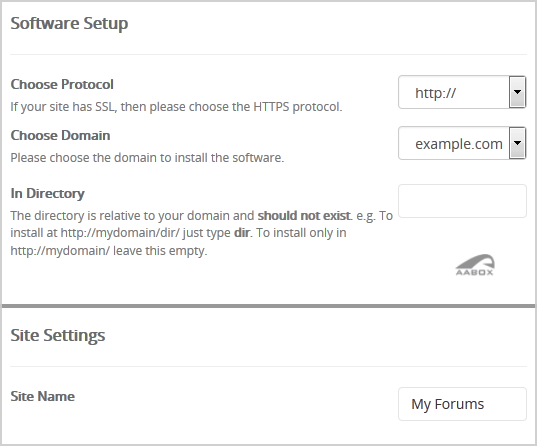Click the domain install hint text
Viewport: 537px width, 446px height.
click(x=147, y=158)
